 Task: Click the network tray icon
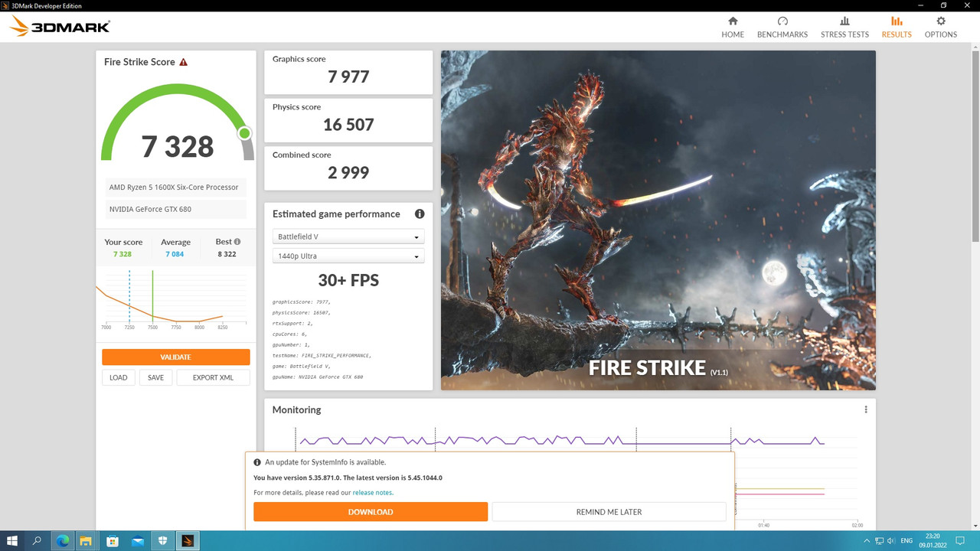pos(879,541)
